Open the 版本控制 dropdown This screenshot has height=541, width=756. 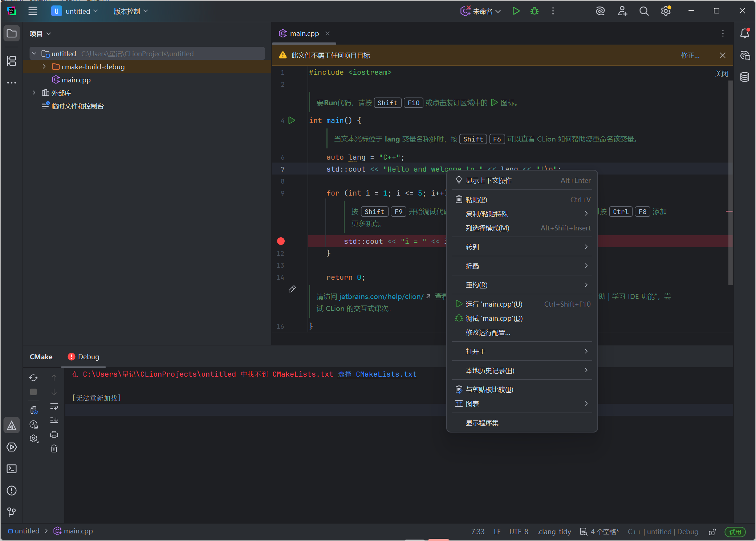[131, 11]
